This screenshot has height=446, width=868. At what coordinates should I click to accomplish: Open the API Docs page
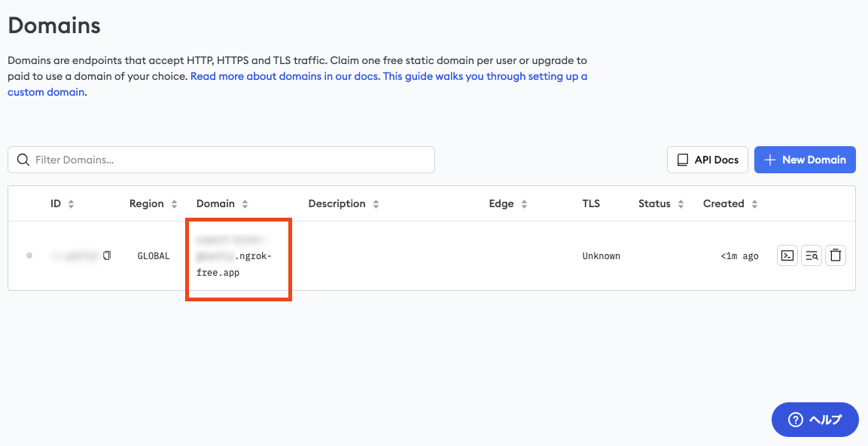[708, 160]
